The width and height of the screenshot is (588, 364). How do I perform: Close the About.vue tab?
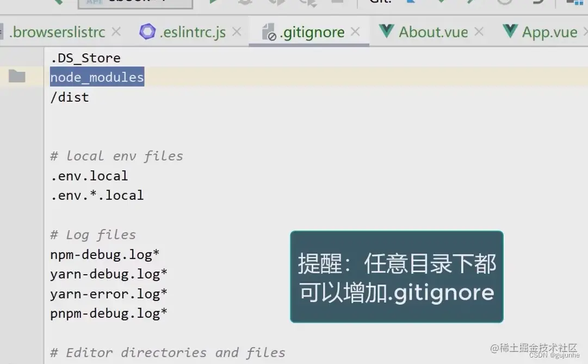point(479,32)
